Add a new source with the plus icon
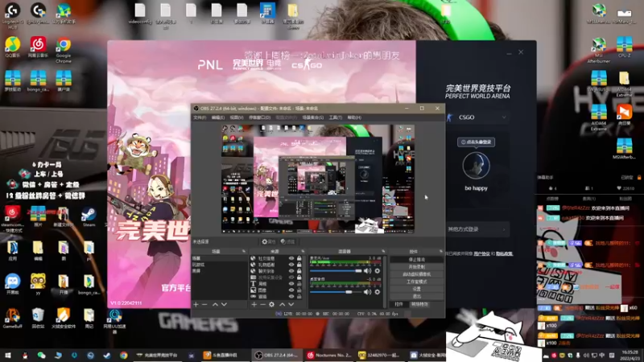This screenshot has height=362, width=644. click(254, 305)
